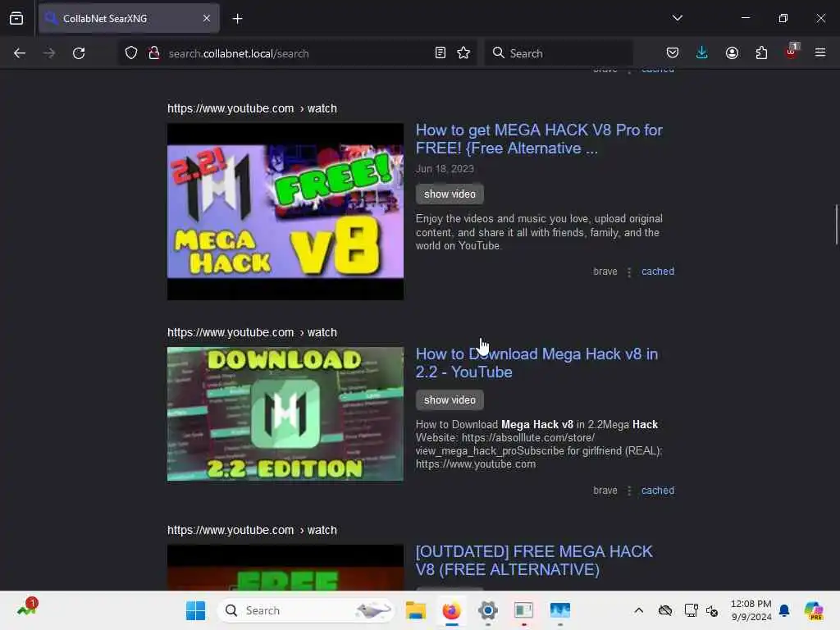Open the taskbar clock and date

[751, 610]
